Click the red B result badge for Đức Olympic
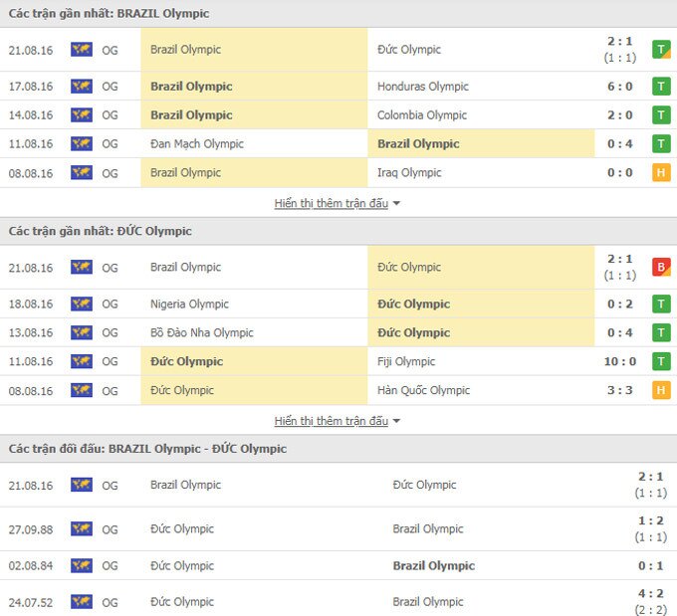The image size is (677, 616). [x=660, y=267]
